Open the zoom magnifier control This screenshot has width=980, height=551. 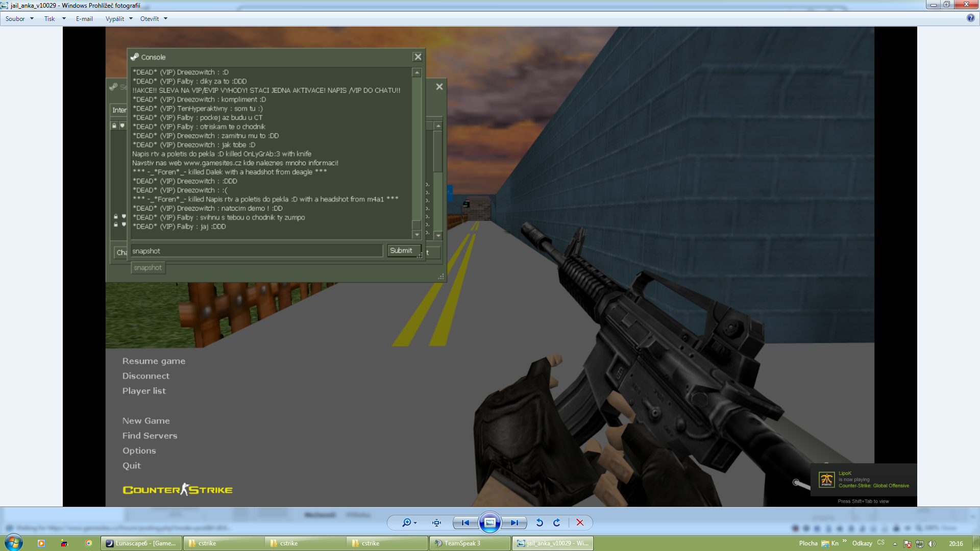click(406, 522)
